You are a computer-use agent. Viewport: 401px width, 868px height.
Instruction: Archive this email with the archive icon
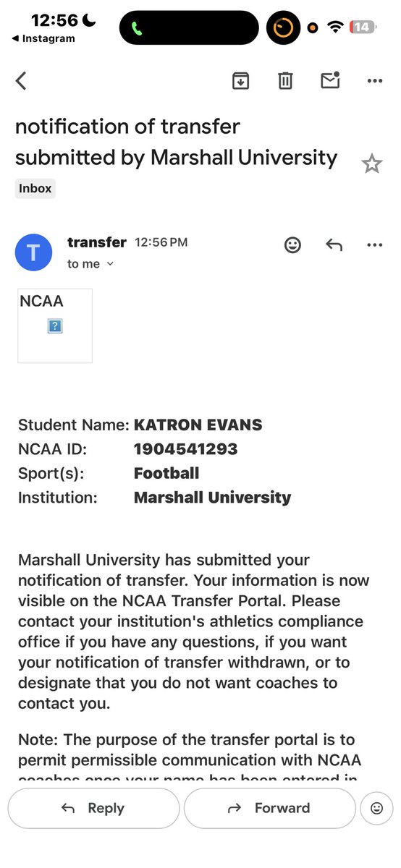pyautogui.click(x=240, y=80)
